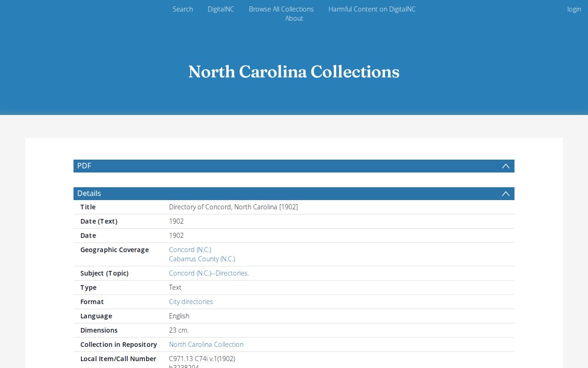Click the Details section header label
The width and height of the screenshot is (588, 368).
point(89,194)
